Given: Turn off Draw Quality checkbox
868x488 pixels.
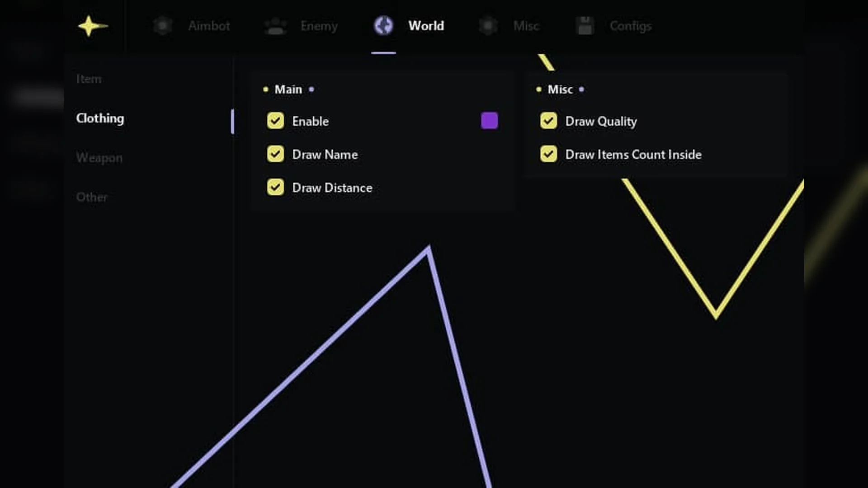Looking at the screenshot, I should pos(548,121).
